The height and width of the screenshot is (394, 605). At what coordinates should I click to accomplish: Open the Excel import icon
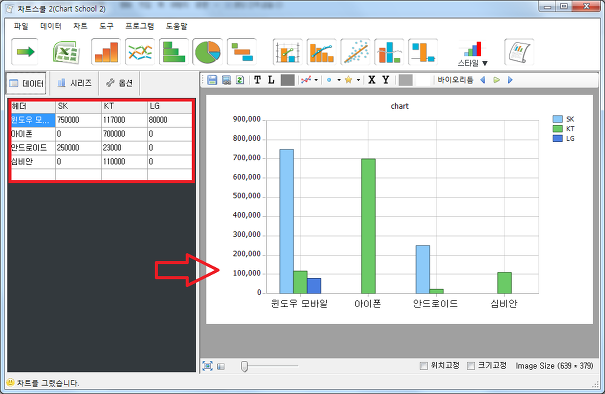click(x=66, y=52)
